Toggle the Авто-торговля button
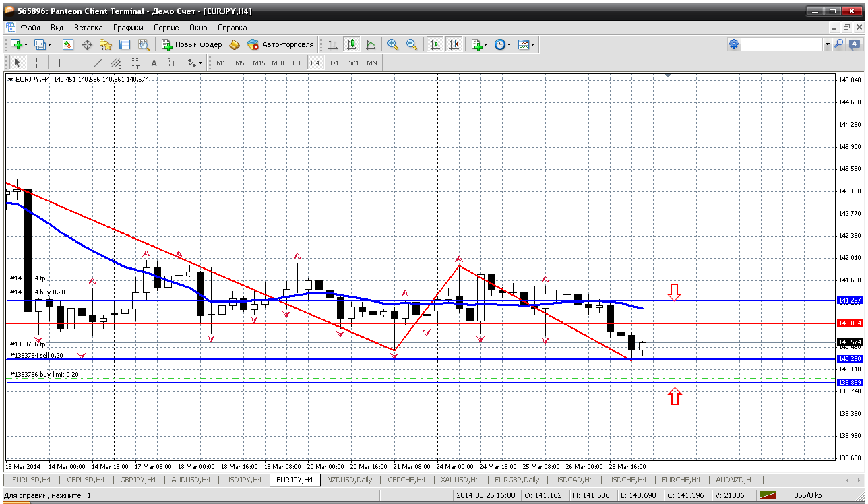Image resolution: width=868 pixels, height=504 pixels. (280, 44)
